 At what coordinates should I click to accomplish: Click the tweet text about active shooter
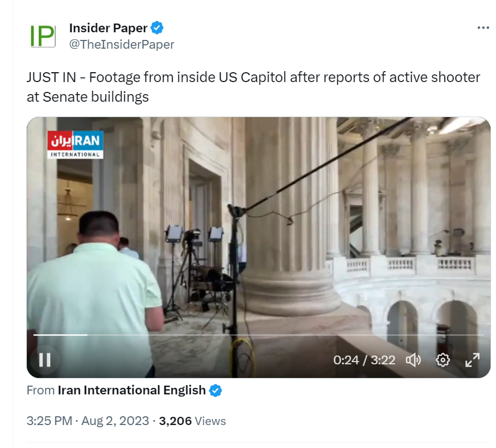coord(253,87)
